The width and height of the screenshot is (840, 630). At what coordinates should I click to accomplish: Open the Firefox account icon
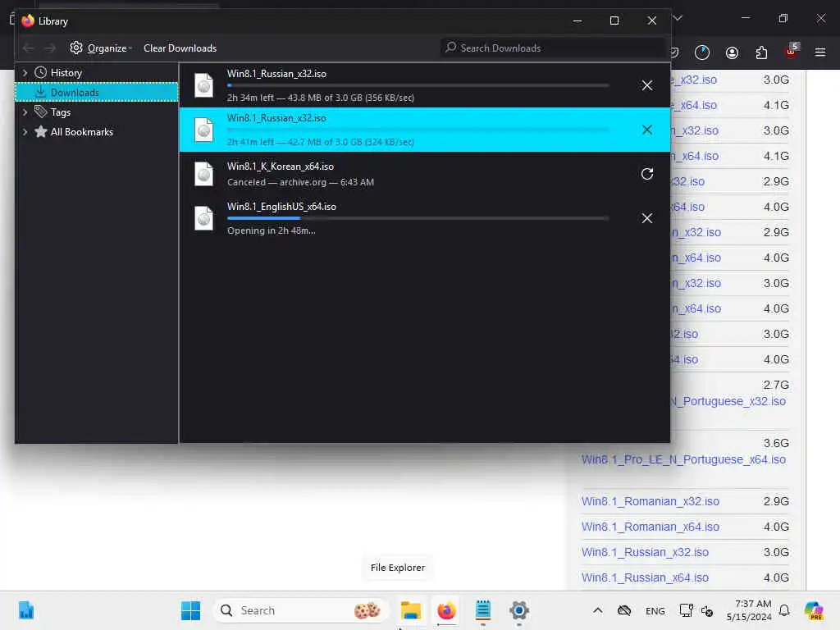(732, 52)
